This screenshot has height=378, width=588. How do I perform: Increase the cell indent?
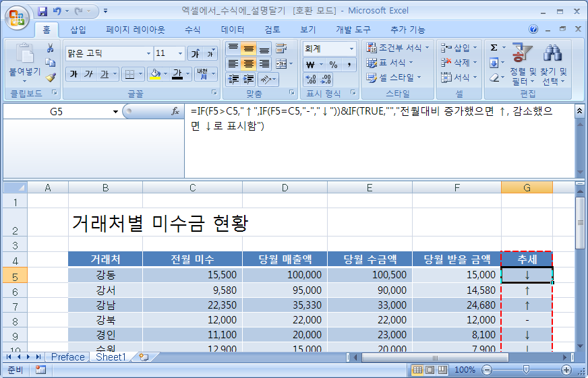[249, 80]
